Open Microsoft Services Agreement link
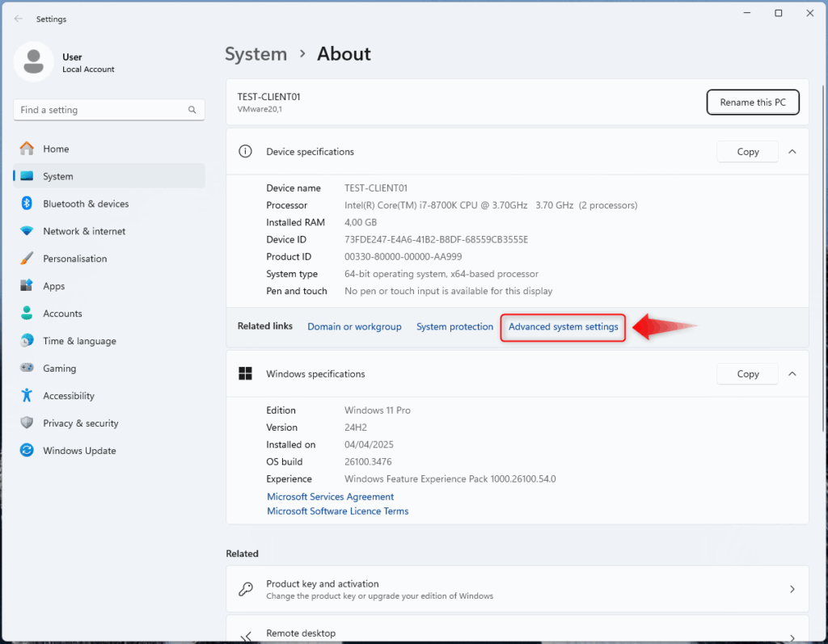 [x=330, y=497]
